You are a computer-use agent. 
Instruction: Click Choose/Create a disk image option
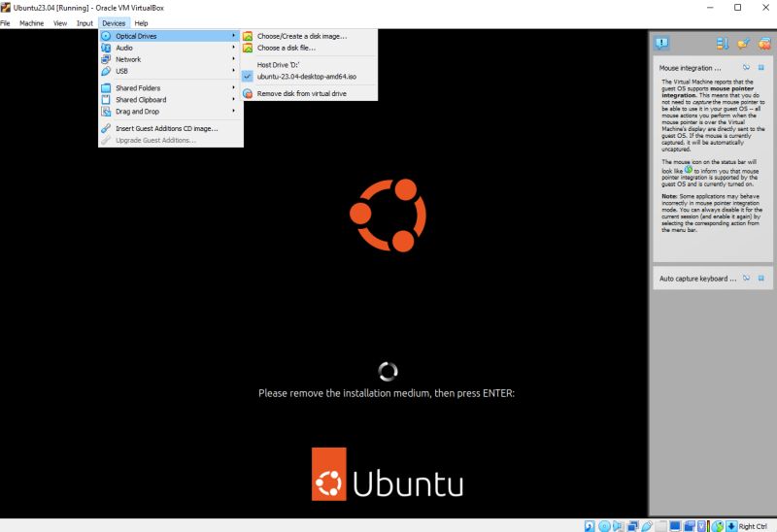pyautogui.click(x=309, y=36)
